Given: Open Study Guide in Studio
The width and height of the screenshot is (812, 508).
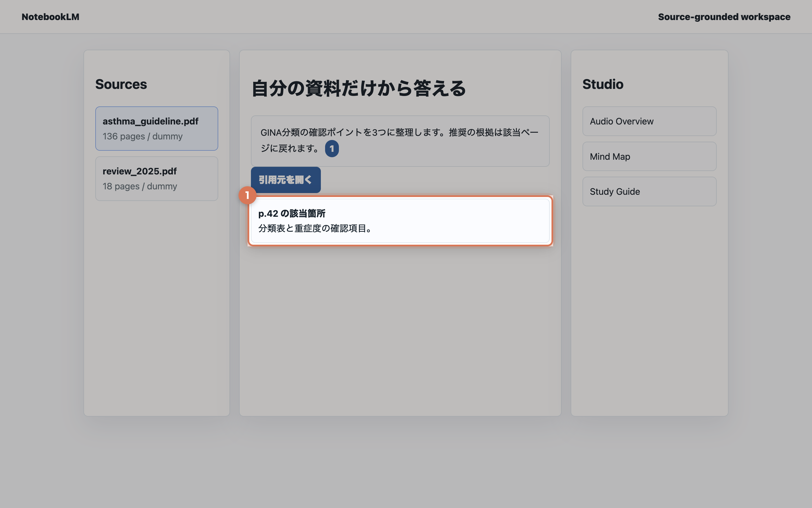Looking at the screenshot, I should pos(649,192).
